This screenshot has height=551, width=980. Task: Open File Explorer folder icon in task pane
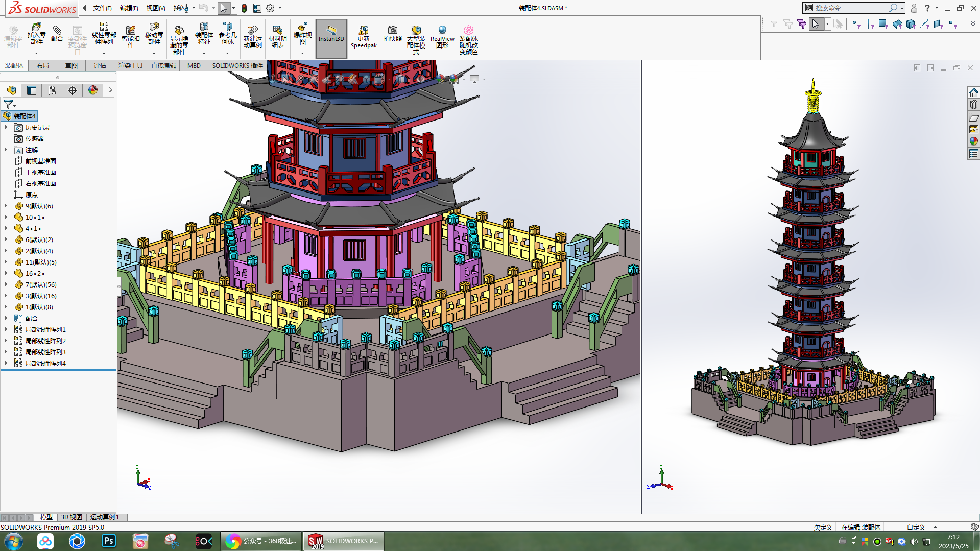pos(974,117)
